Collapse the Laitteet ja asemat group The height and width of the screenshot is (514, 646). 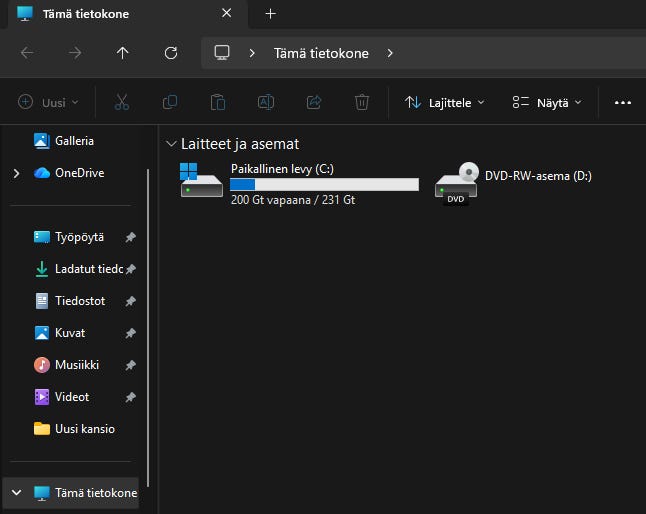point(172,144)
